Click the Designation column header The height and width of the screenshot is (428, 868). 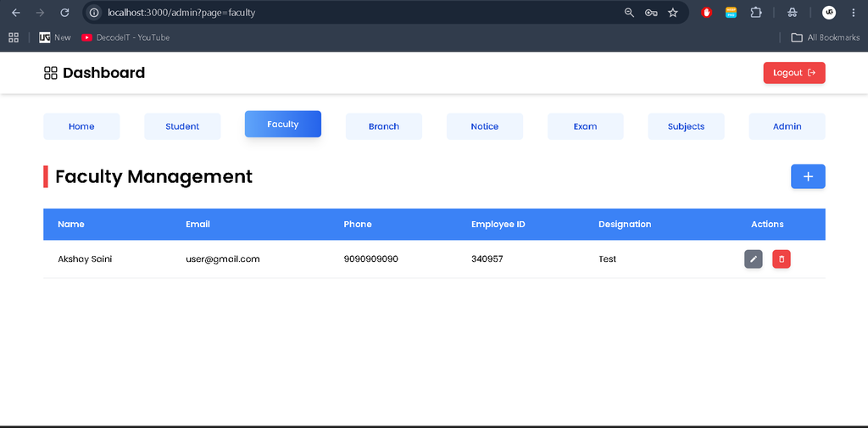pos(625,225)
